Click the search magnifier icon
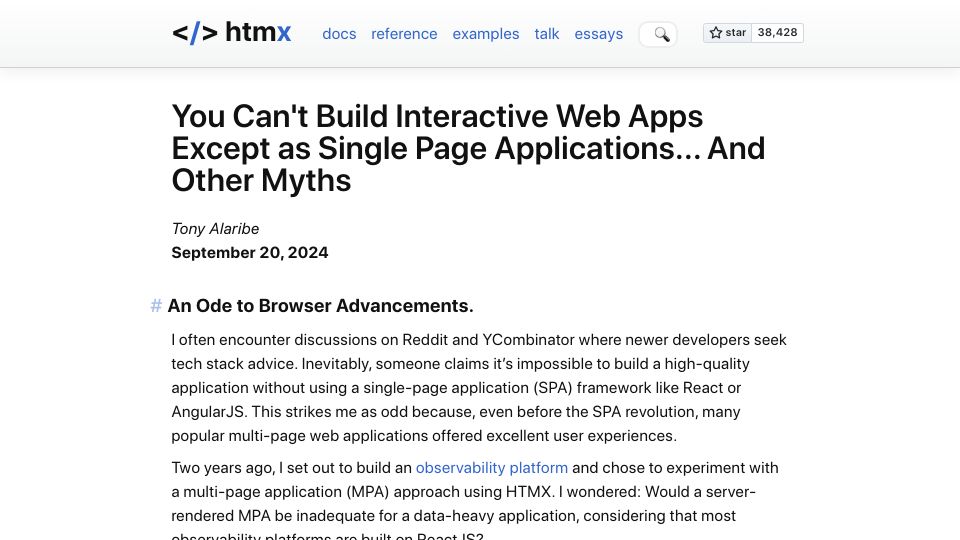Viewport: 960px width, 540px height. (661, 34)
